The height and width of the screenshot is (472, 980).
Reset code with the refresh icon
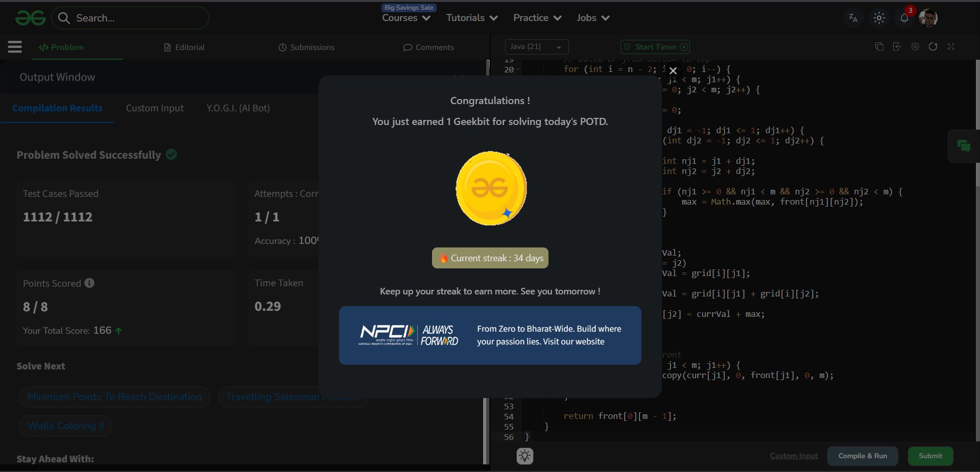(933, 46)
